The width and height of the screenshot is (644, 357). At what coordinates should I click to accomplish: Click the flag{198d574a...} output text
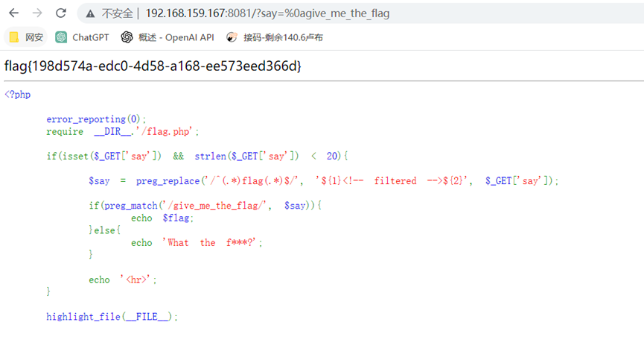[x=153, y=66]
